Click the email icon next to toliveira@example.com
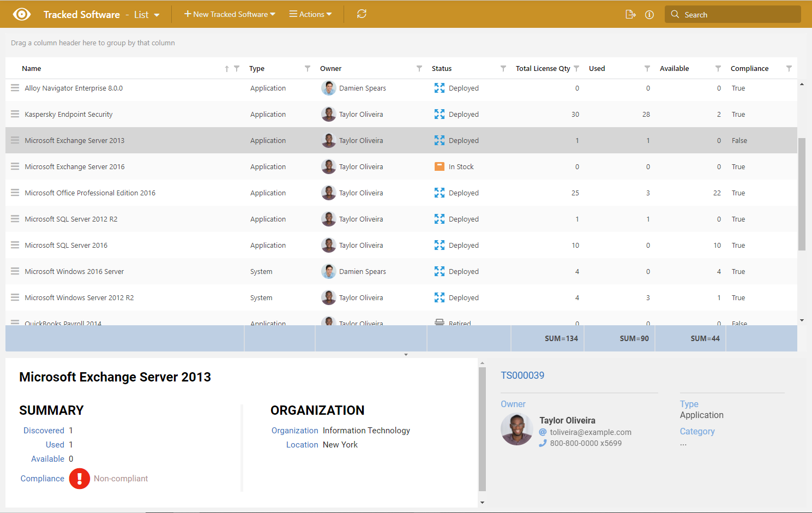The image size is (812, 513). (542, 432)
